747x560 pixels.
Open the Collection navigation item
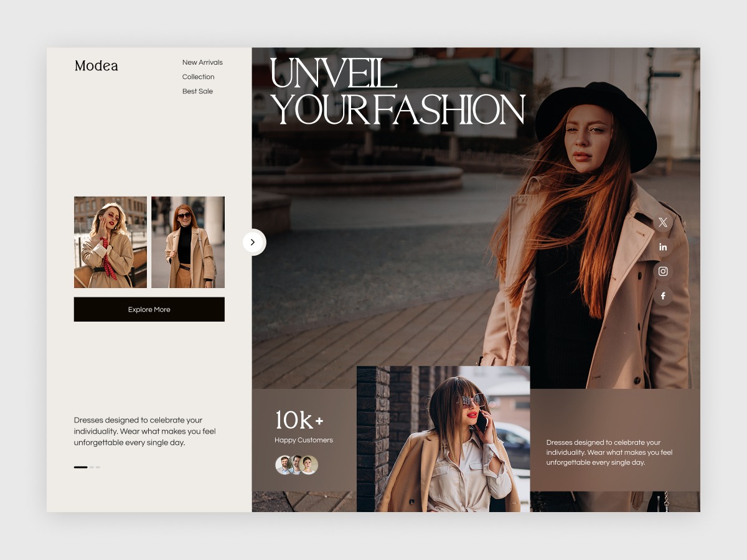pos(198,77)
